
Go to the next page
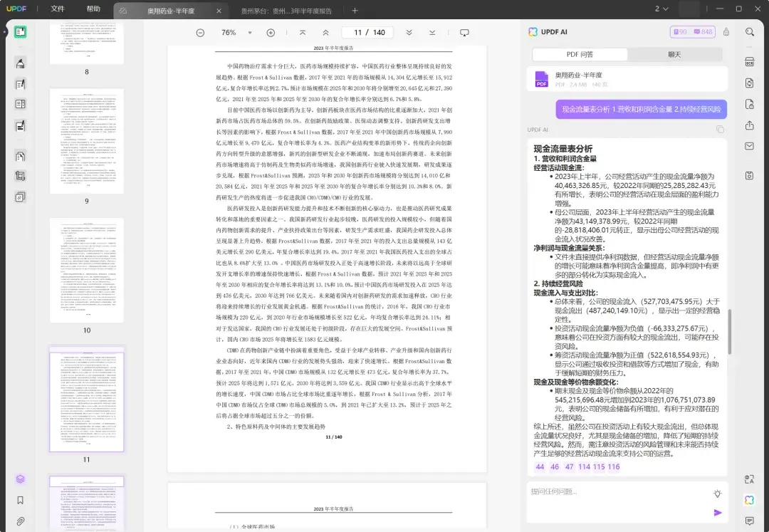pyautogui.click(x=409, y=32)
